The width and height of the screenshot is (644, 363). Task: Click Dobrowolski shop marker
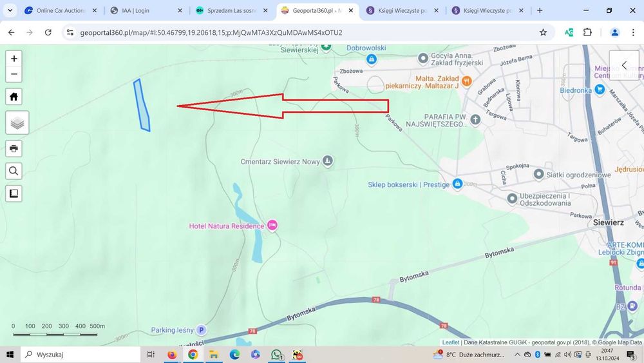click(372, 59)
